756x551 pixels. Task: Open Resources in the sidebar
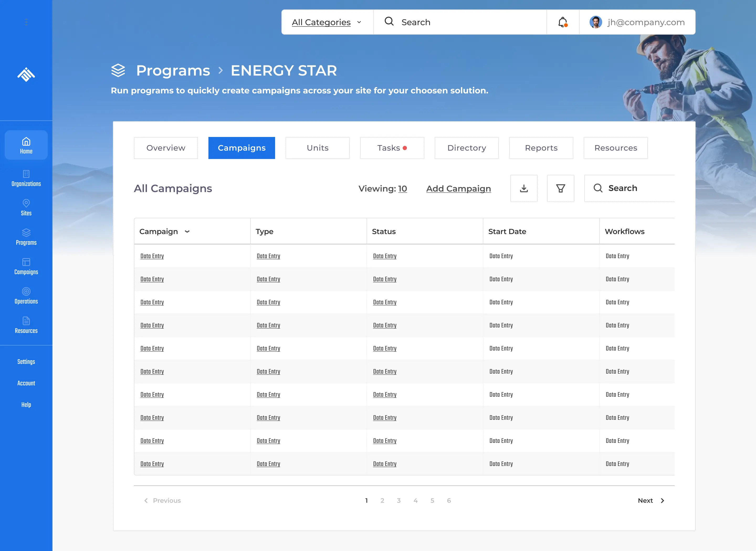point(26,325)
